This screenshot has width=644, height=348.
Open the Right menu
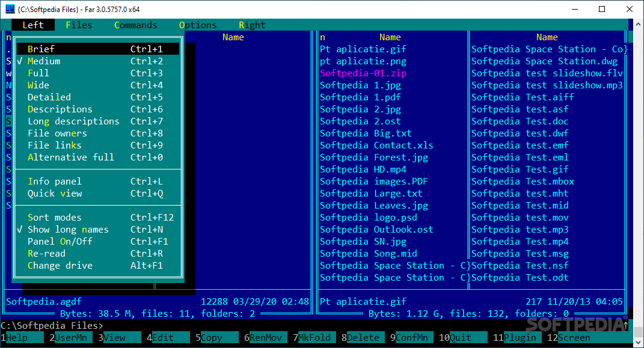(x=252, y=25)
